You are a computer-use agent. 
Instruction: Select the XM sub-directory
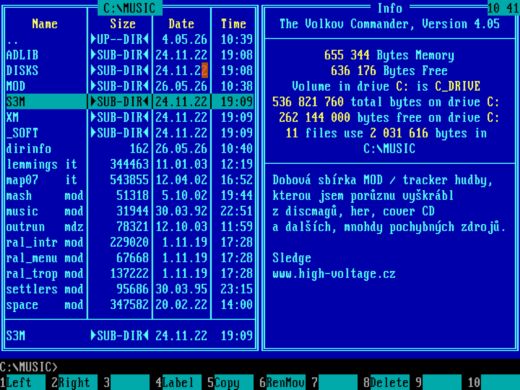(x=130, y=117)
